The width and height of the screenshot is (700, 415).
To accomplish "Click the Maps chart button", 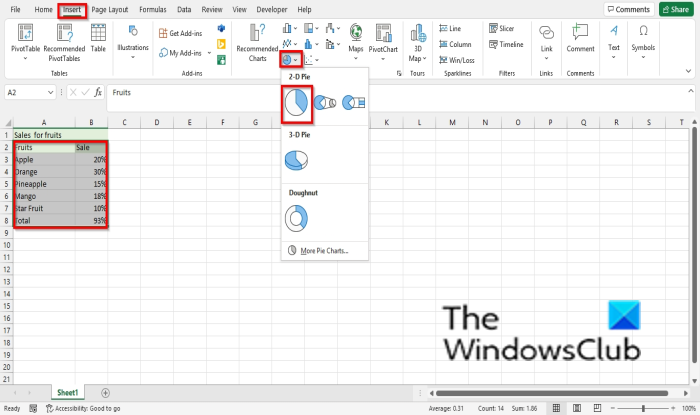I will click(x=356, y=42).
